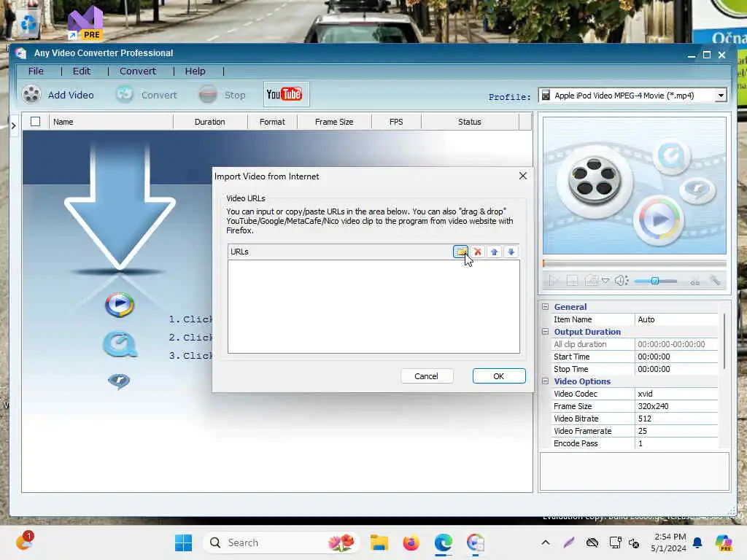This screenshot has width=747, height=560.
Task: Collapse the Video Options section
Action: tap(546, 381)
